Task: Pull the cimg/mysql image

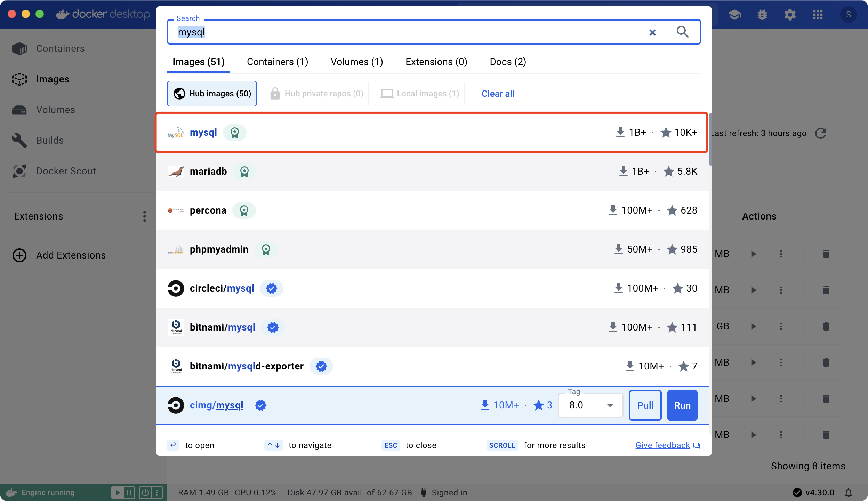Action: pyautogui.click(x=645, y=405)
